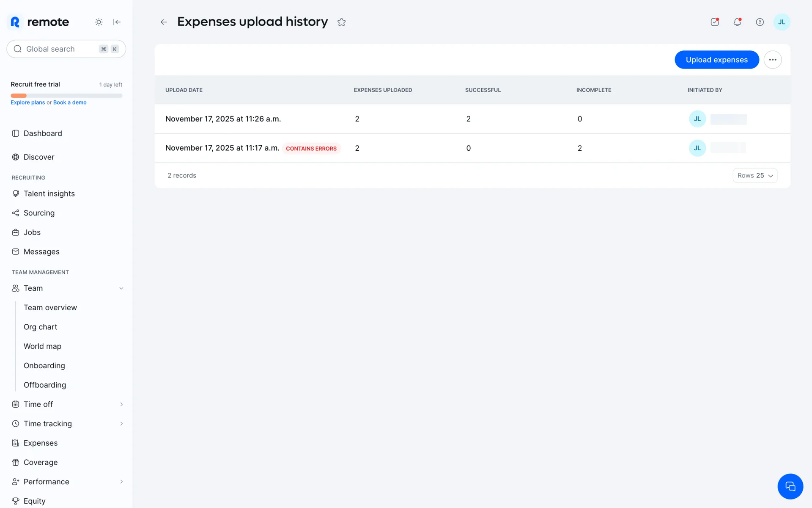Open the chat support widget
This screenshot has width=812, height=508.
click(x=790, y=486)
